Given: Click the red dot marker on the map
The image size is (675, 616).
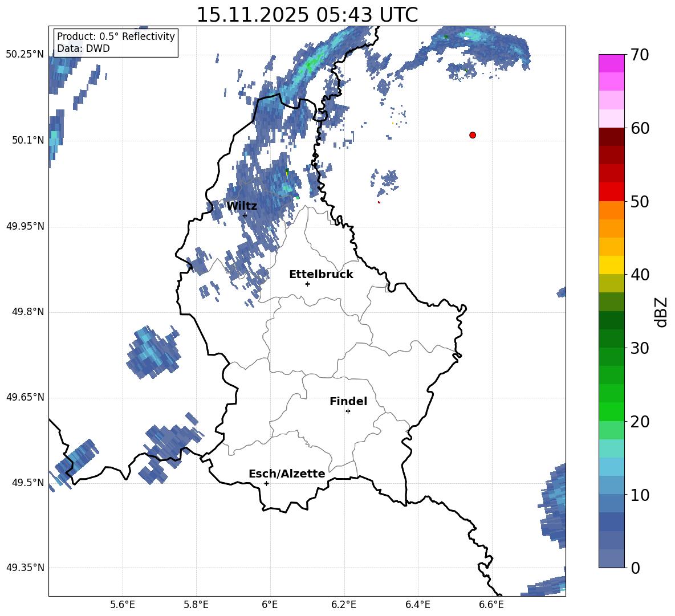Looking at the screenshot, I should pos(473,135).
